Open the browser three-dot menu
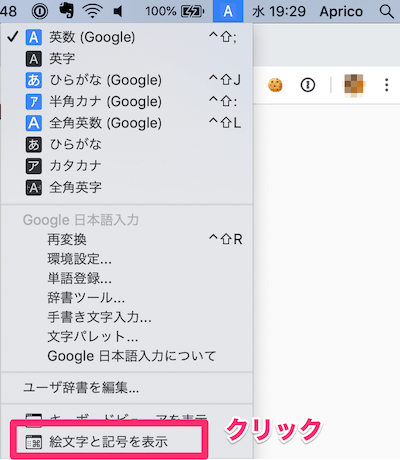The image size is (400, 460). 386,85
